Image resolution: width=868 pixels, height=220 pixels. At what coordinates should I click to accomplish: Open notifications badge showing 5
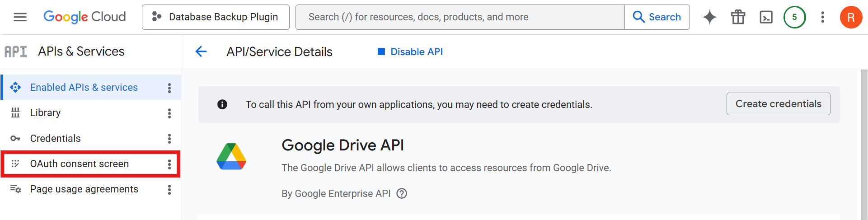[x=794, y=17]
